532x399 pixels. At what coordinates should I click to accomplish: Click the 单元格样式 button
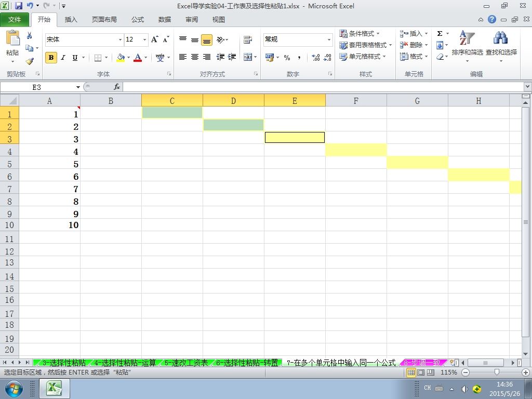(x=362, y=56)
